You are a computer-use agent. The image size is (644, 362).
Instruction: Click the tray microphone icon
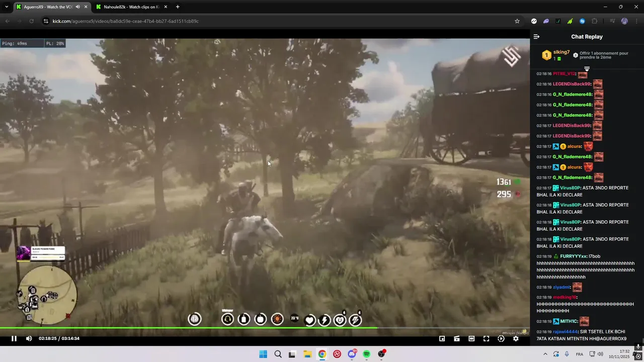coord(567,354)
